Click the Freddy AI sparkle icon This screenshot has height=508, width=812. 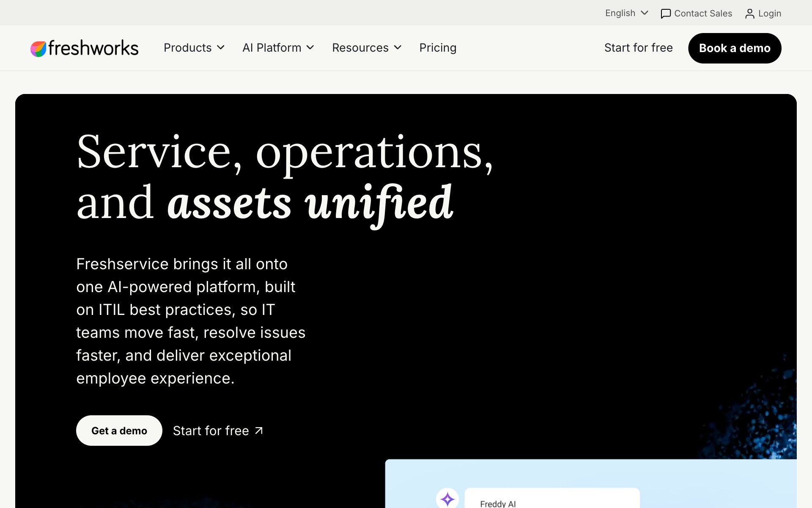coord(447,499)
